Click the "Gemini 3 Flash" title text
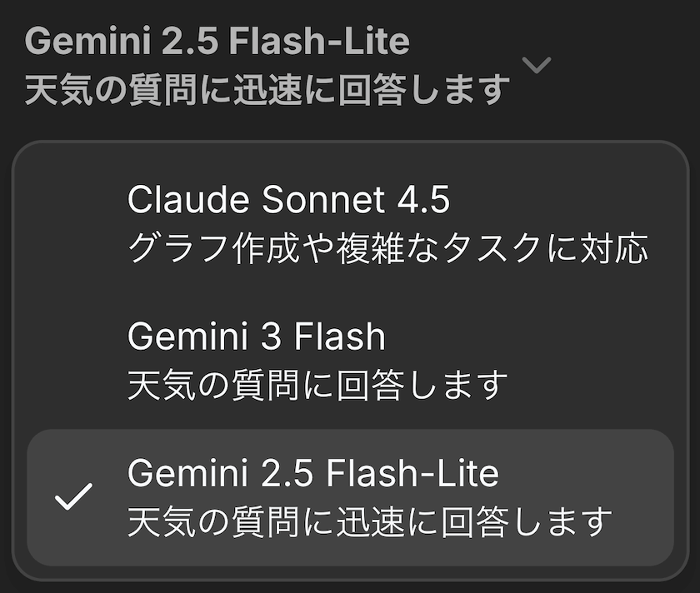Image resolution: width=700 pixels, height=593 pixels. tap(257, 336)
